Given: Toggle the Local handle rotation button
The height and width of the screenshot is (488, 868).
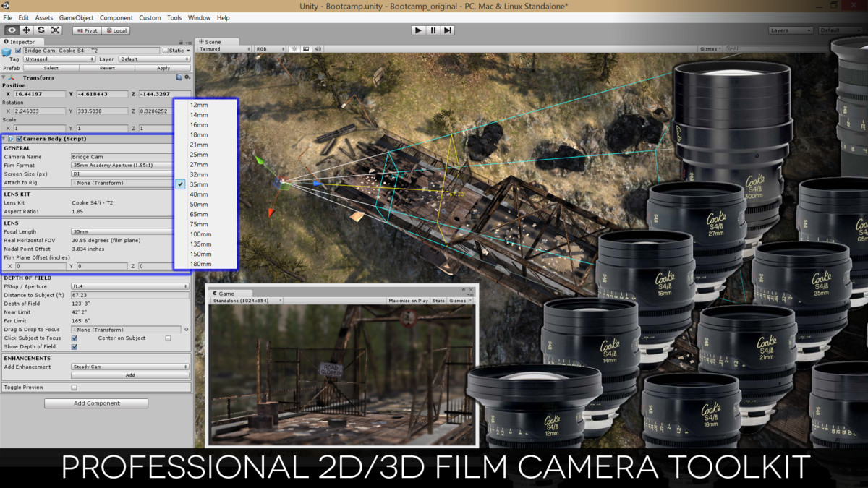Looking at the screenshot, I should pos(116,30).
